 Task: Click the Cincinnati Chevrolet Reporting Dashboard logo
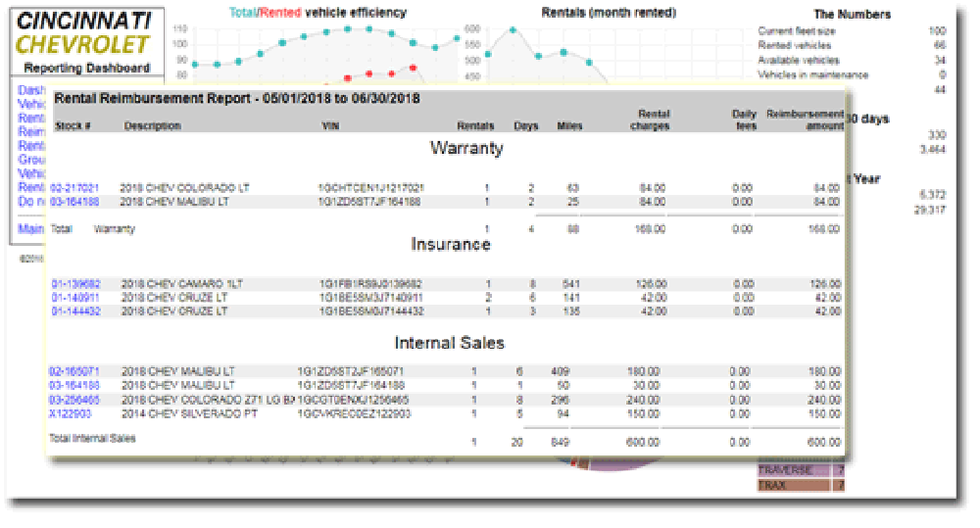87,41
